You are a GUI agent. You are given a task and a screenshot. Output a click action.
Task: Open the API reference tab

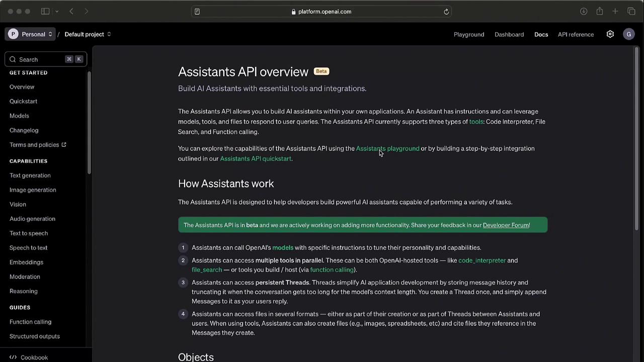[576, 34]
